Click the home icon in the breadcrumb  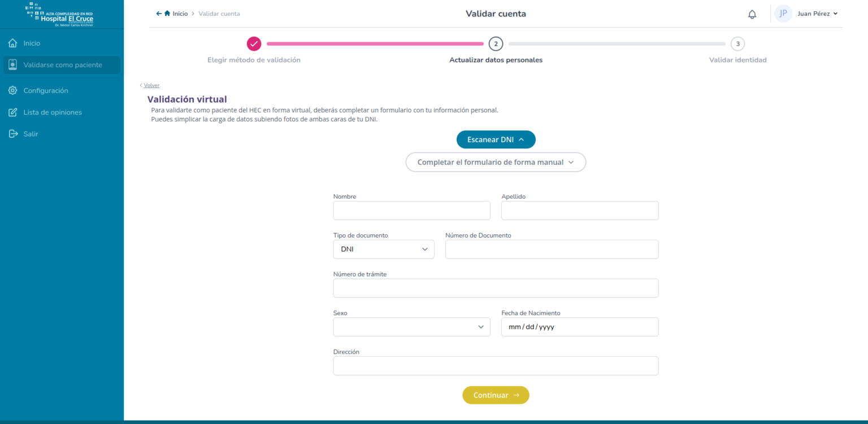point(167,13)
